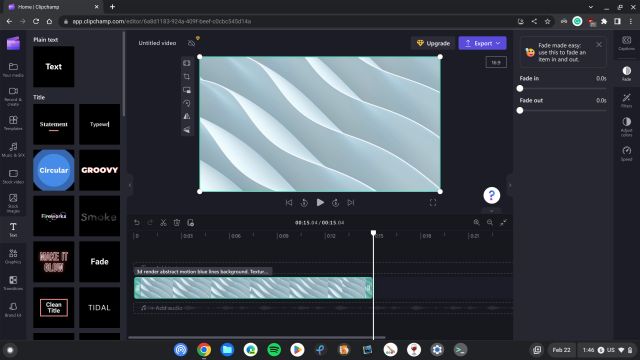Split clip with the scissors icon

(163, 222)
